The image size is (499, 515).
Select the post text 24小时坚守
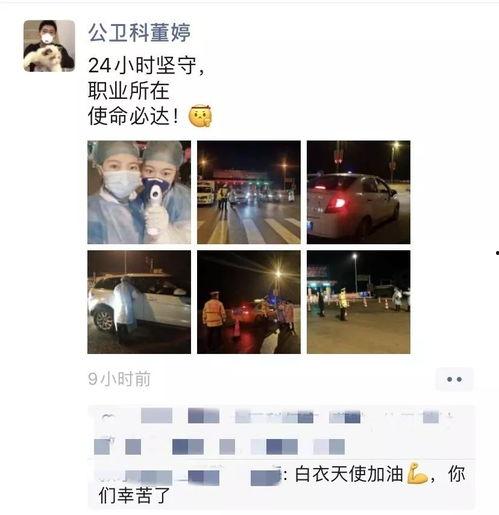pyautogui.click(x=142, y=65)
